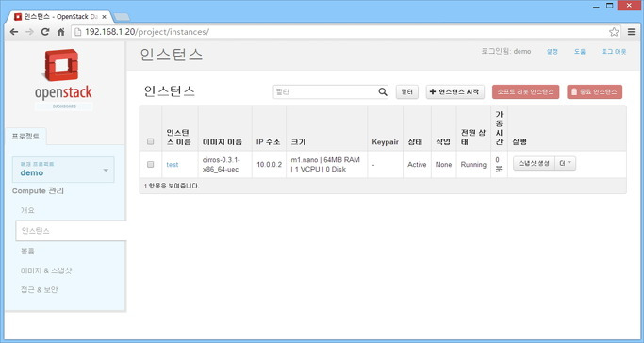Viewport: 644px width, 343px height.
Task: Click the 스냅샷 생성 button
Action: tap(534, 163)
